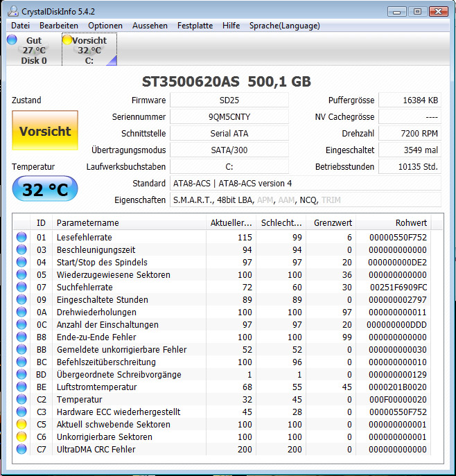
Task: Select the Vorsicht 32 °C C: drive tab
Action: [x=89, y=50]
